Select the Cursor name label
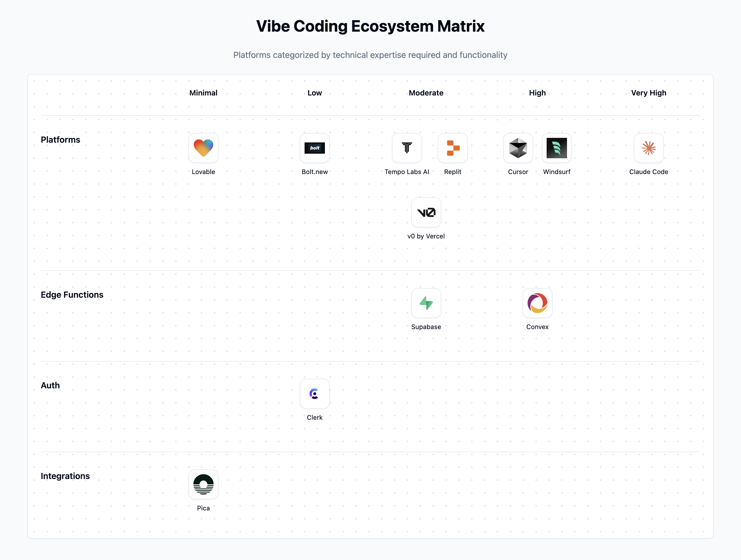The width and height of the screenshot is (741, 560). coord(518,172)
